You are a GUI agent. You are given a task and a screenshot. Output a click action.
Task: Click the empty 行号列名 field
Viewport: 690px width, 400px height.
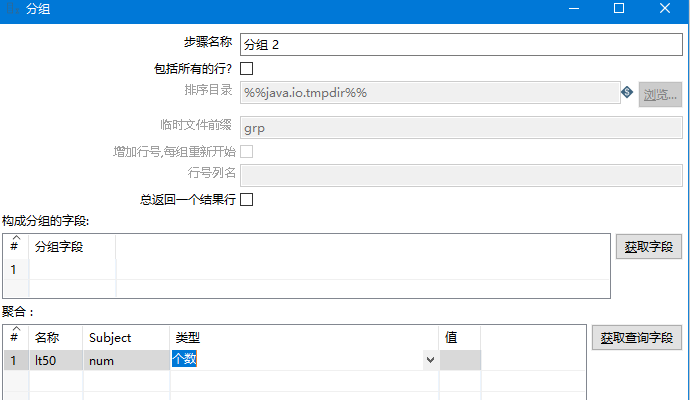[461, 175]
